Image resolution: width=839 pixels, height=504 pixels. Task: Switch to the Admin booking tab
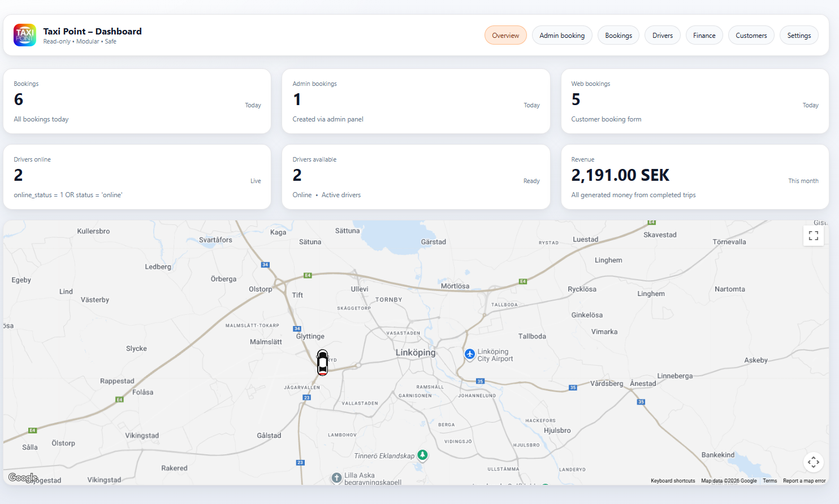coord(562,34)
